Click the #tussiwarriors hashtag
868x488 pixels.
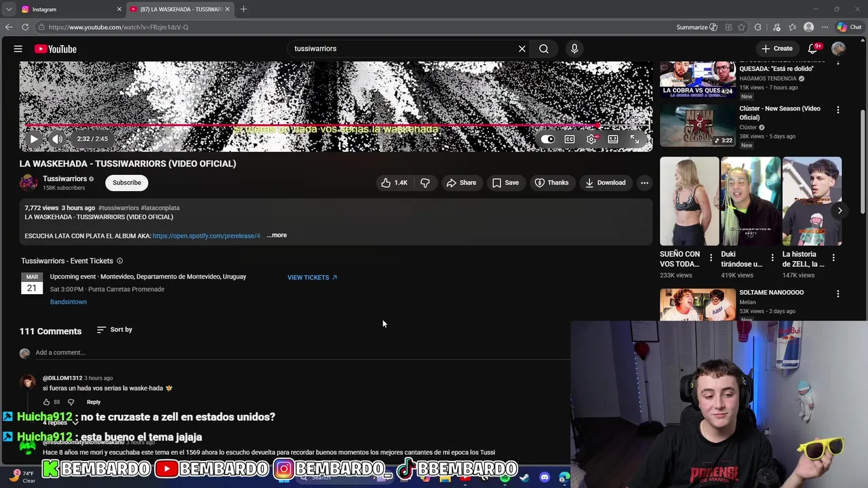pos(119,208)
